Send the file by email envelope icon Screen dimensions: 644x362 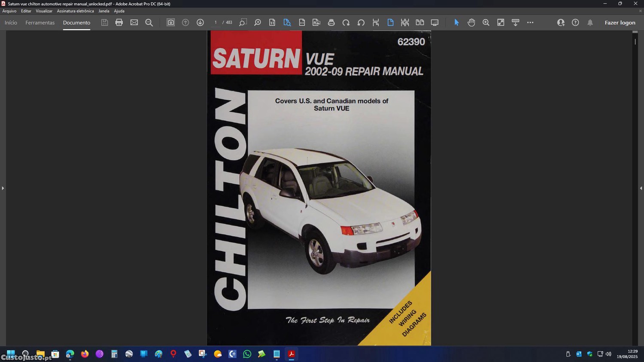click(x=134, y=22)
